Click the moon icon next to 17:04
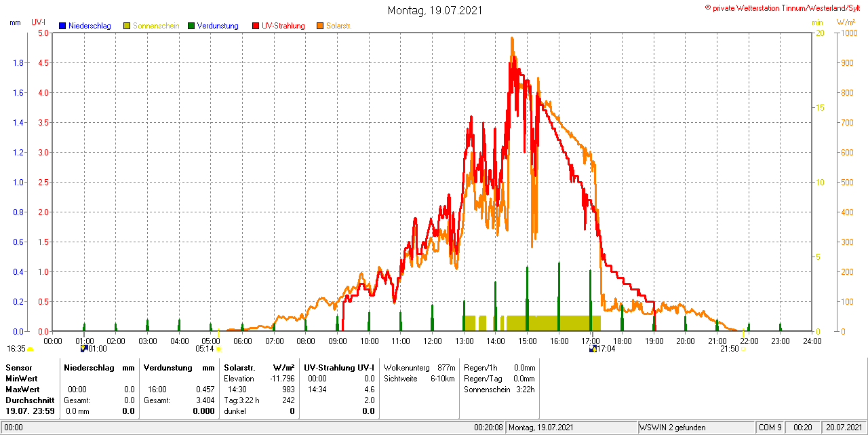 [593, 349]
